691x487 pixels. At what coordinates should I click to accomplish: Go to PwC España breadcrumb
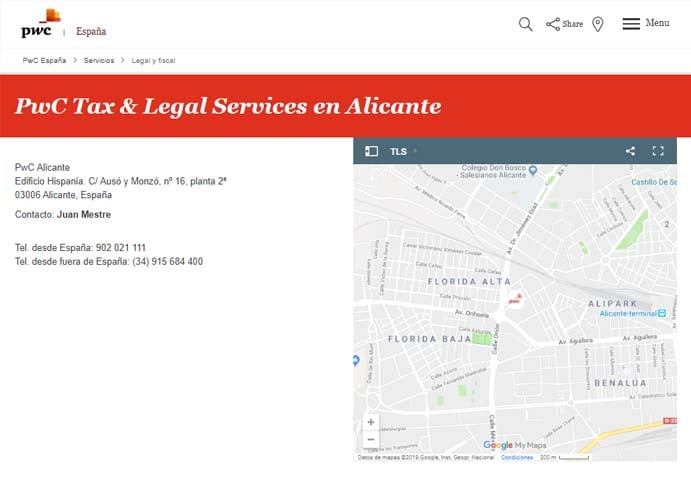click(45, 61)
